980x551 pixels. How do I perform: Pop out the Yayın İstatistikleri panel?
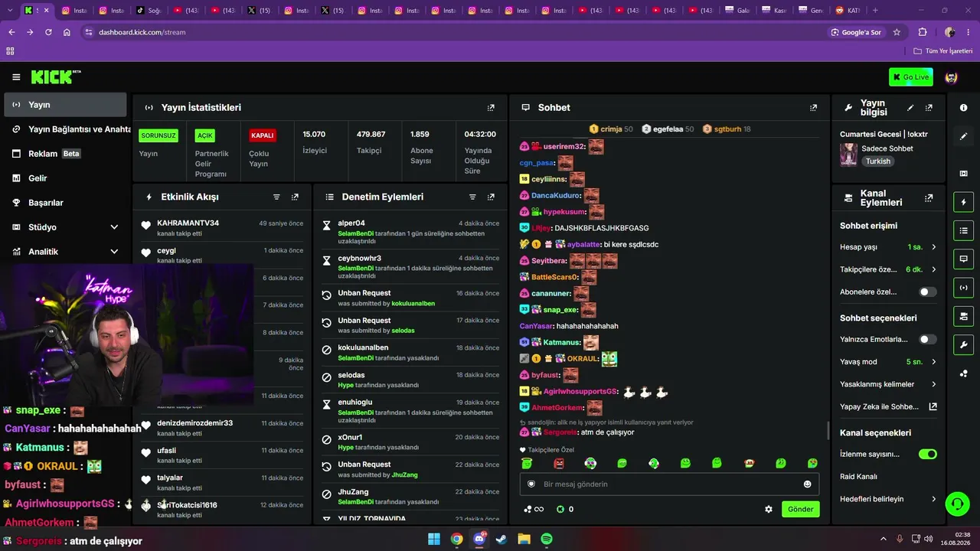(491, 108)
